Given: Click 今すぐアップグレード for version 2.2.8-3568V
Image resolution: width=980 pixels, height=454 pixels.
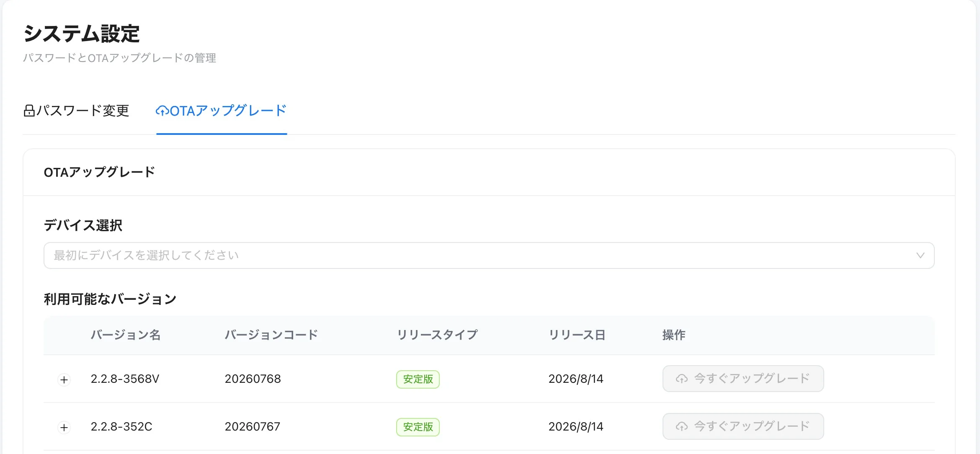Looking at the screenshot, I should point(743,379).
